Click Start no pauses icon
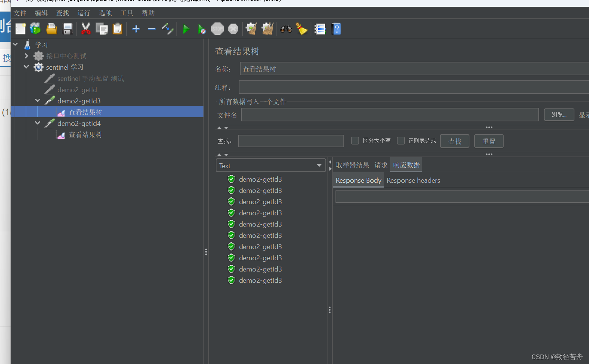The width and height of the screenshot is (589, 364). (202, 29)
